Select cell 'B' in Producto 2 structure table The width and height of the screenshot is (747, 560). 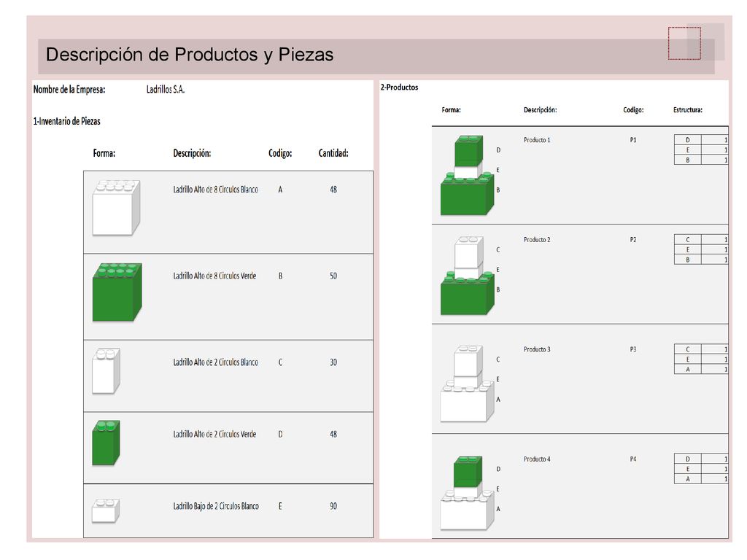[687, 260]
